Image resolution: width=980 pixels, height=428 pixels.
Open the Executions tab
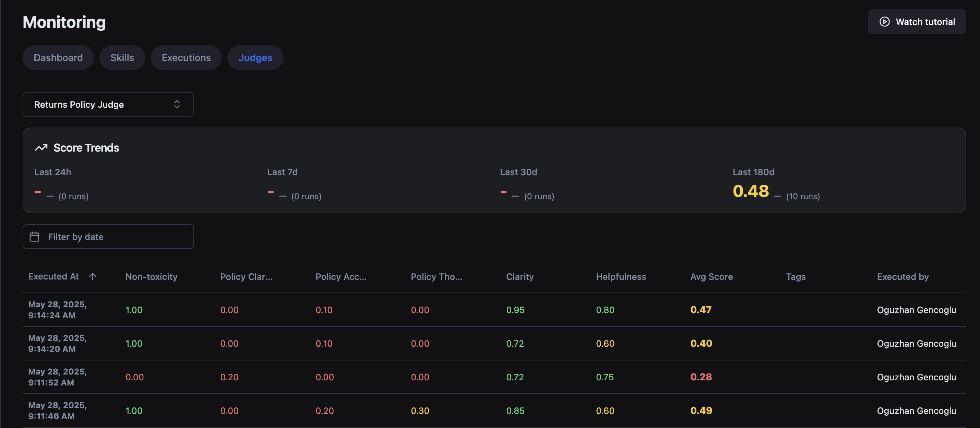[186, 58]
